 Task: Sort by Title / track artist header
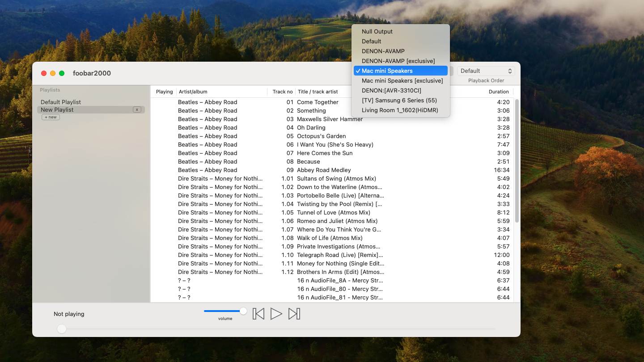pos(318,92)
